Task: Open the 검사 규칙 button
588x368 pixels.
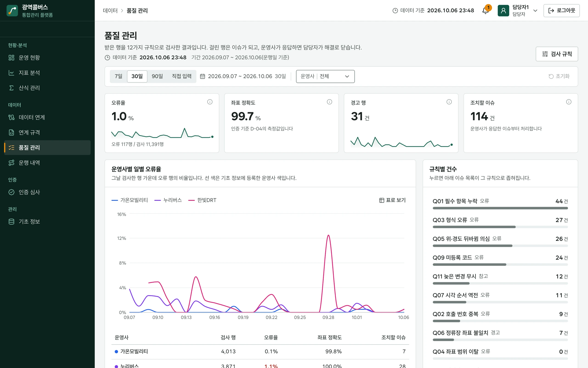Action: point(557,54)
